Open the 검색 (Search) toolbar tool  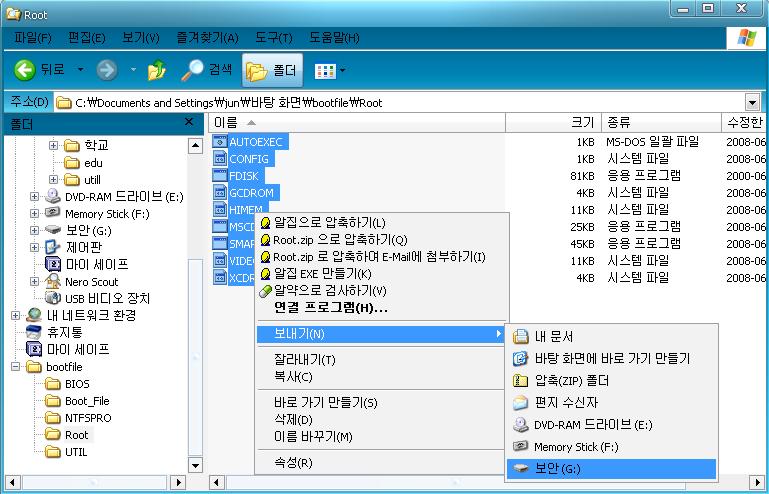206,70
